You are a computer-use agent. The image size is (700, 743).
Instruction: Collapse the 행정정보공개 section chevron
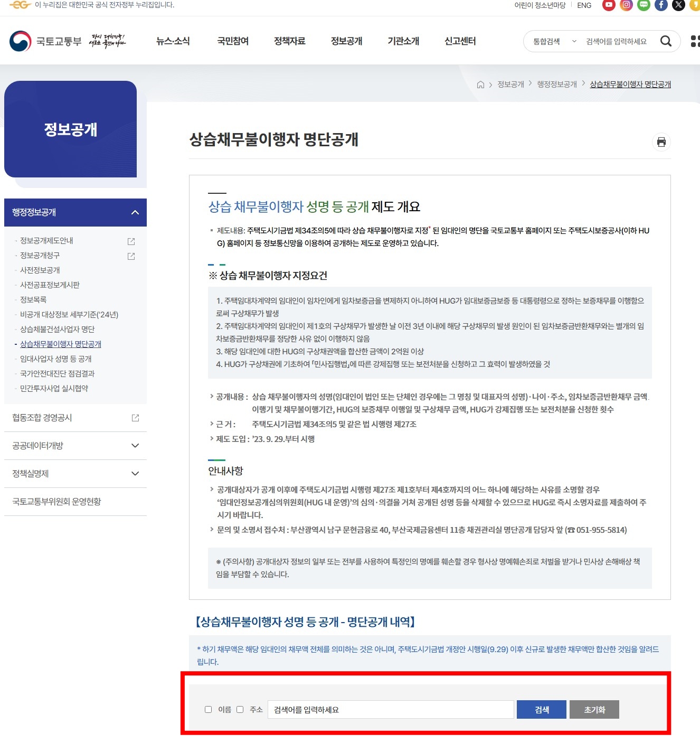[135, 212]
